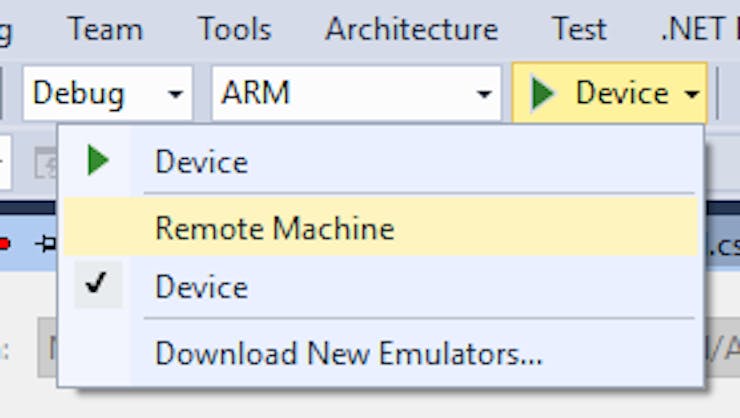Choose the top Device entry with the green arrow
Screen dimensions: 740x418
(380, 161)
